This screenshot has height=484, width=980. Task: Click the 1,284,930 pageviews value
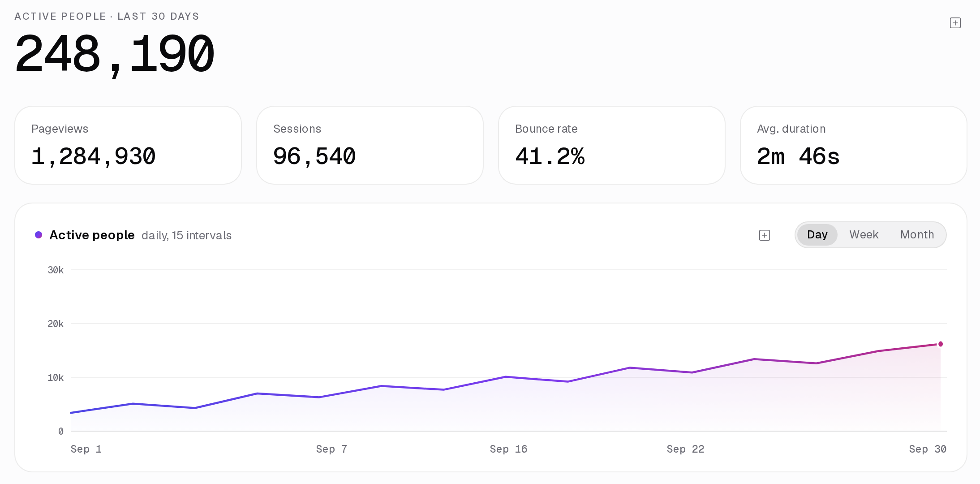(x=93, y=157)
